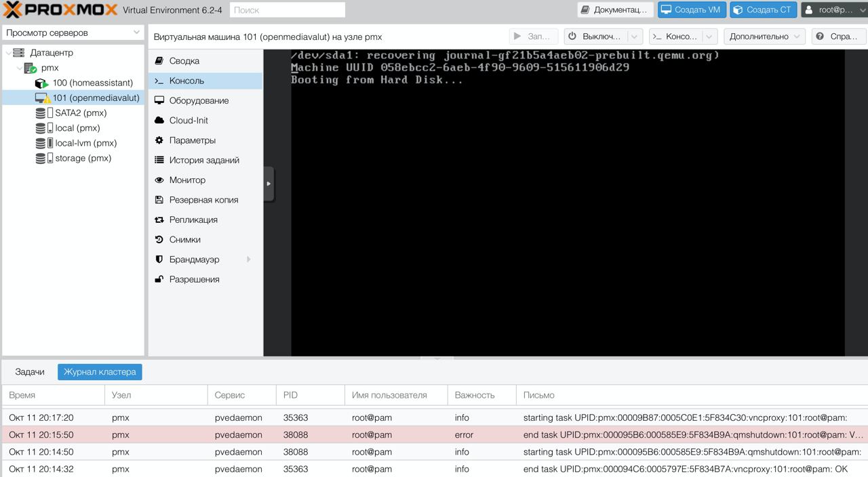Click the pmx node icon
The width and height of the screenshot is (868, 477).
[x=30, y=68]
